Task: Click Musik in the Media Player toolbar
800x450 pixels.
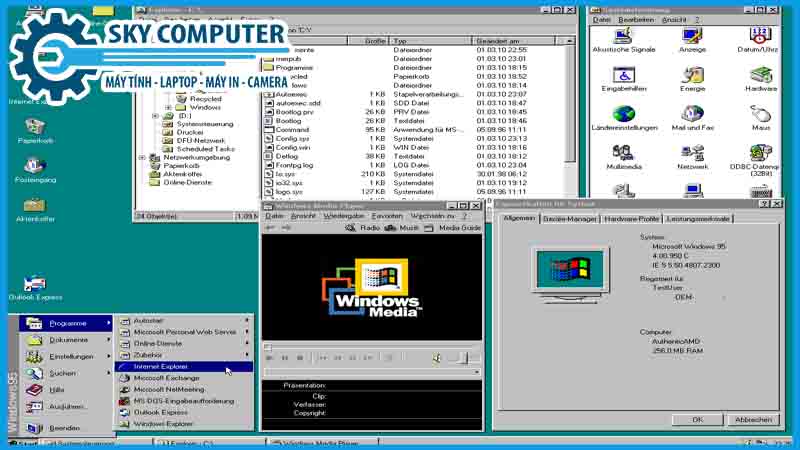Action: point(402,228)
